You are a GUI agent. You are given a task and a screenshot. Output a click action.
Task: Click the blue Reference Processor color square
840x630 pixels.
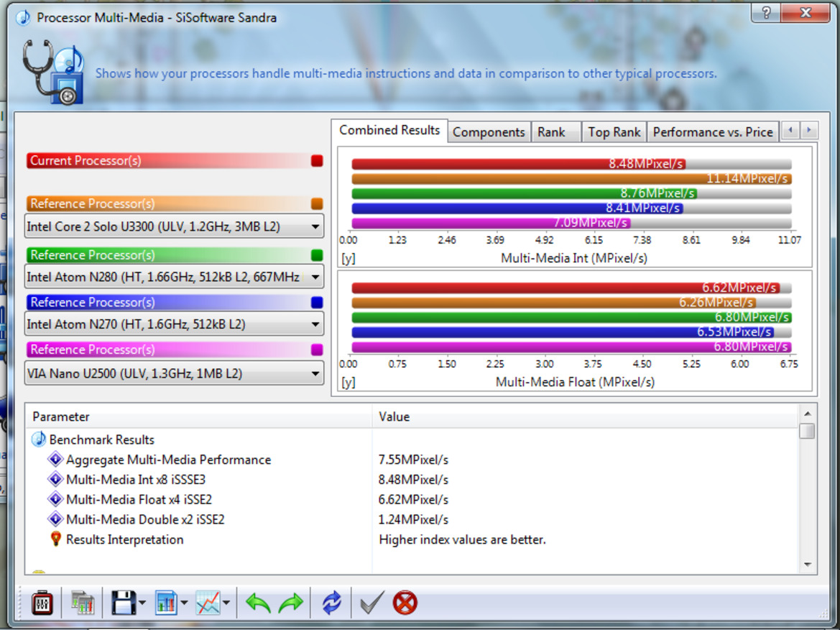tap(317, 302)
